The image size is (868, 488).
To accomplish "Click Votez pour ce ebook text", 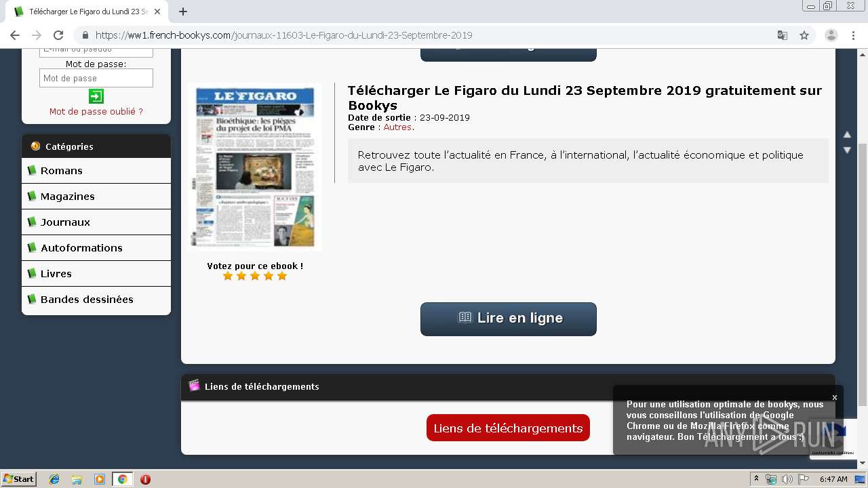I will coord(255,266).
